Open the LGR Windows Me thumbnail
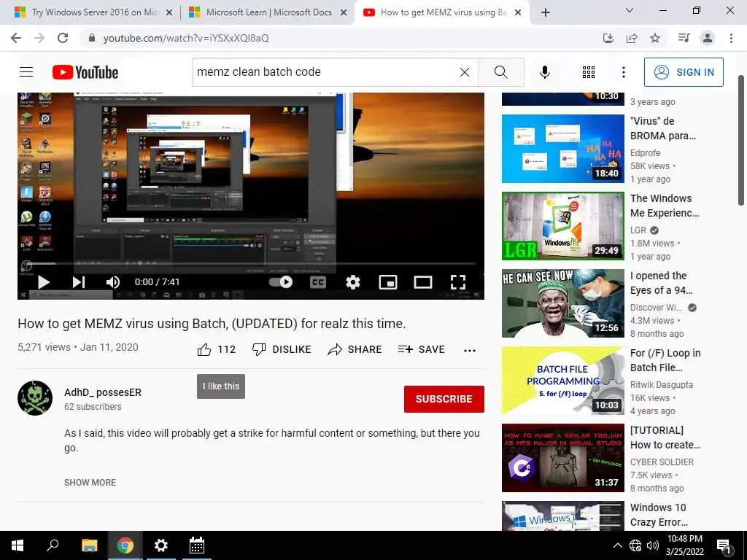747x560 pixels. coord(563,226)
